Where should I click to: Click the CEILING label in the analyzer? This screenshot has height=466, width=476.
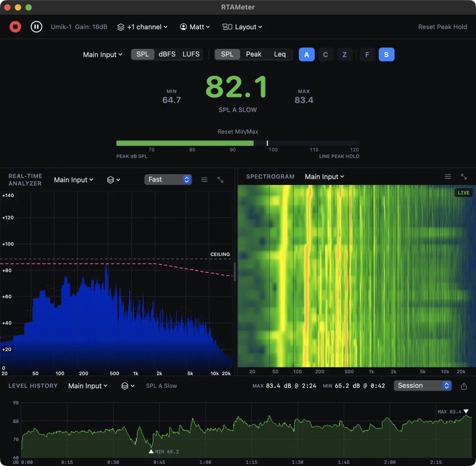click(x=220, y=254)
